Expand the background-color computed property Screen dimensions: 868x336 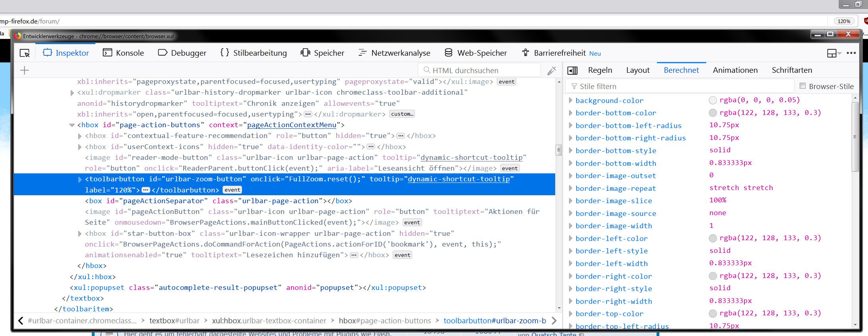click(x=570, y=101)
